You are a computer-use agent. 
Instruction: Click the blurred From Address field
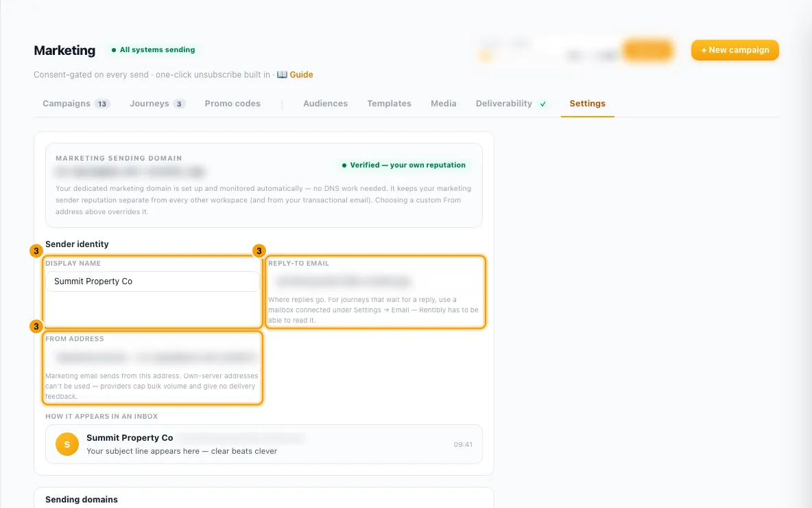pos(152,357)
